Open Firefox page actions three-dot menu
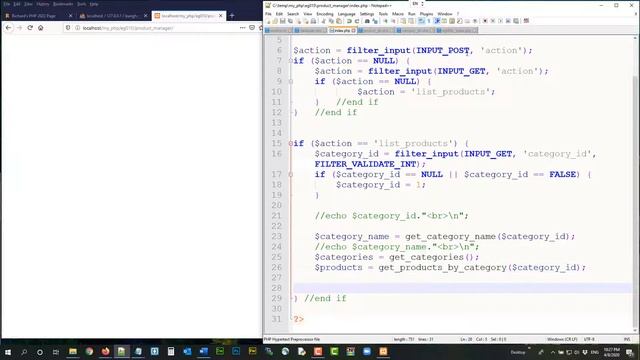640x360 pixels. [x=242, y=28]
